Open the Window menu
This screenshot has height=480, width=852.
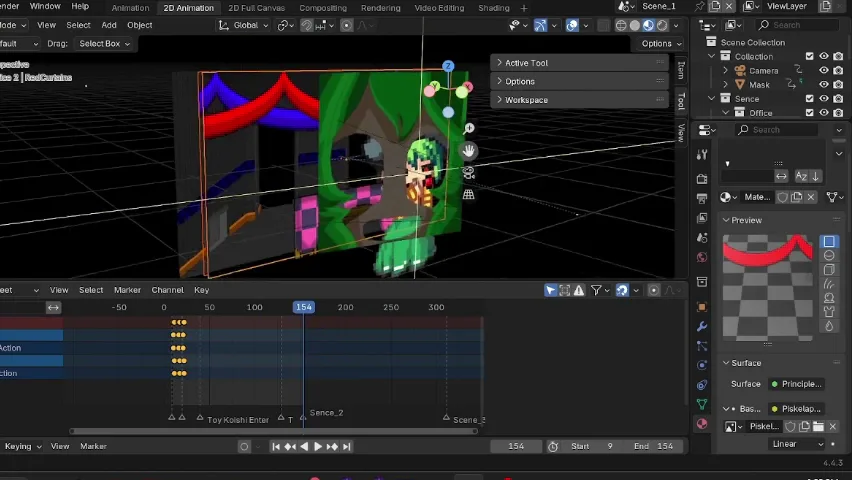click(45, 7)
